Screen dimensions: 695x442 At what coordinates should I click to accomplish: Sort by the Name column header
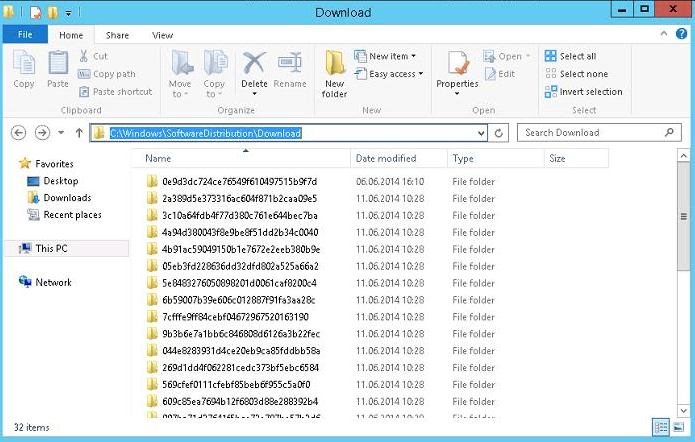click(241, 158)
